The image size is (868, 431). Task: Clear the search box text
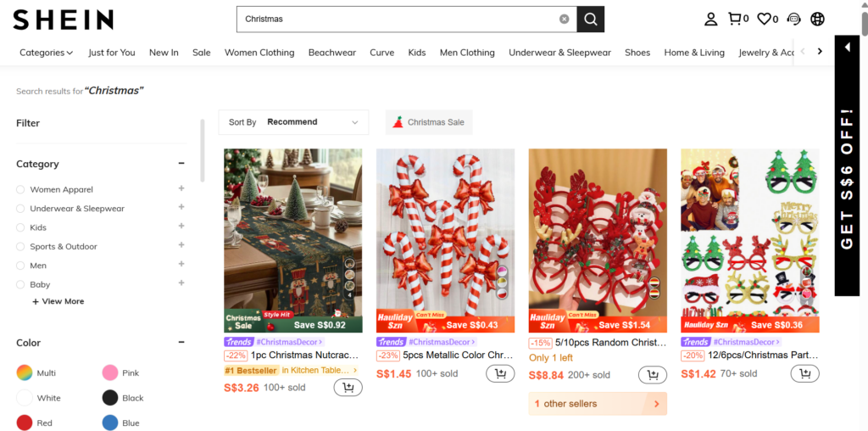(565, 19)
